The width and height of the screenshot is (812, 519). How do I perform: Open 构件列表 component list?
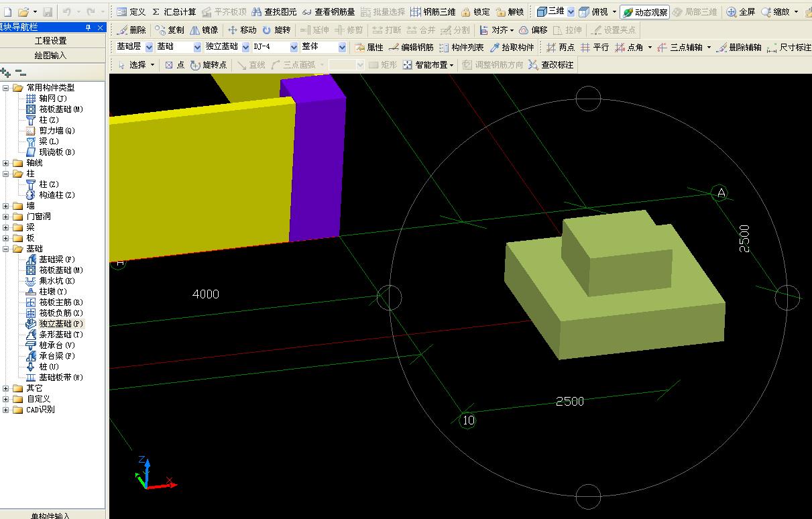(x=461, y=48)
